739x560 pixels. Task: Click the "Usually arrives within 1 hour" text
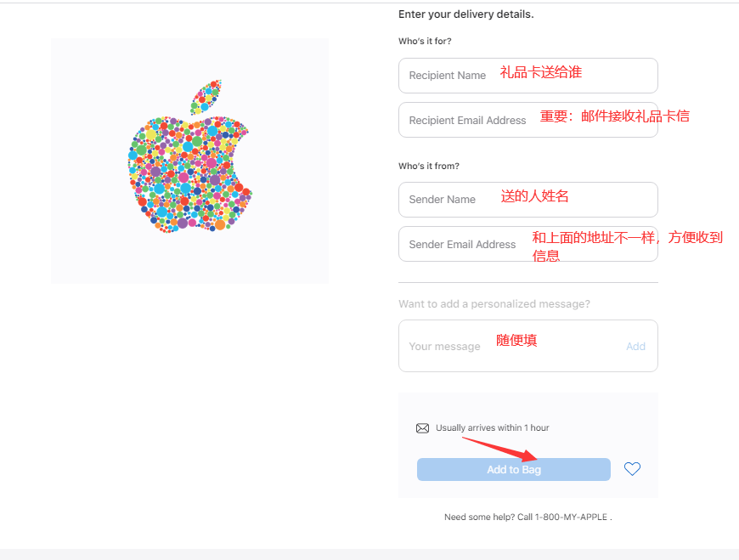click(x=492, y=428)
